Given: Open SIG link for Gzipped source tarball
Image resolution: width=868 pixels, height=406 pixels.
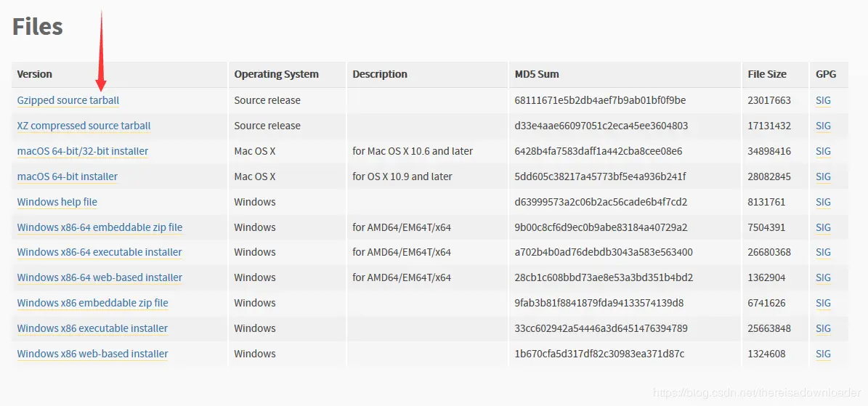Looking at the screenshot, I should (823, 100).
